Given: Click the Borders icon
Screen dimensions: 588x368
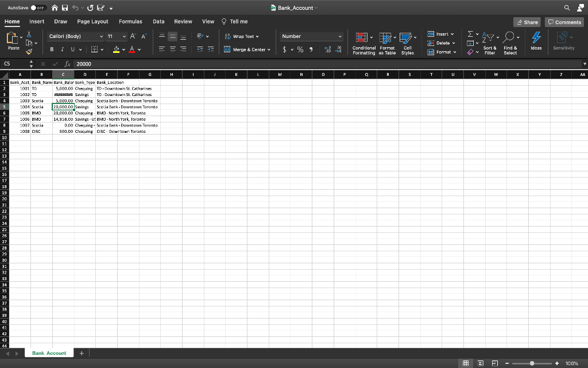Looking at the screenshot, I should [x=95, y=49].
